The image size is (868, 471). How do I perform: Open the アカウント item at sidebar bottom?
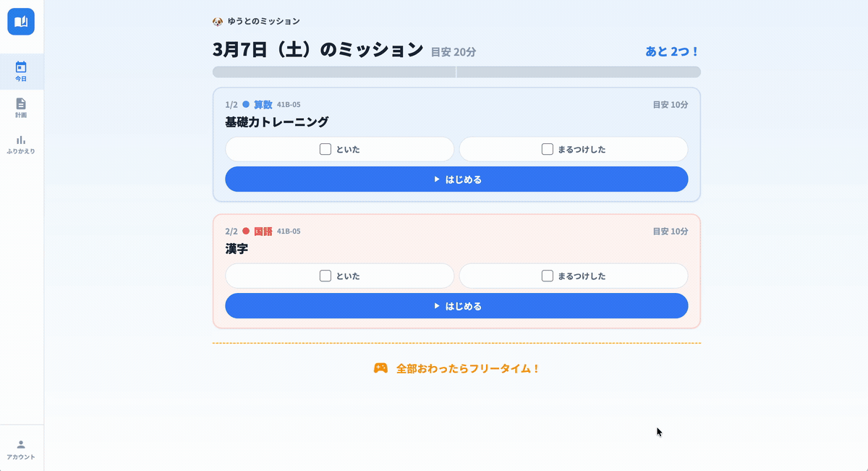coord(21,450)
